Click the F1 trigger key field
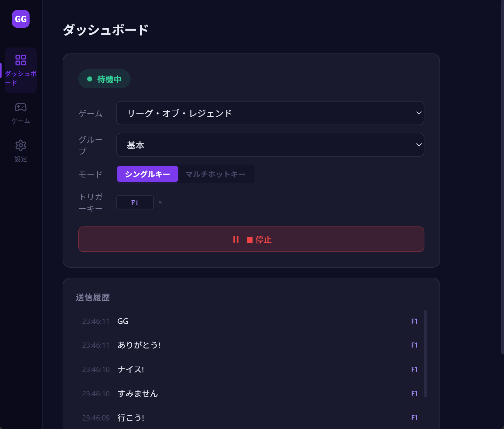Image resolution: width=504 pixels, height=429 pixels. coord(135,202)
